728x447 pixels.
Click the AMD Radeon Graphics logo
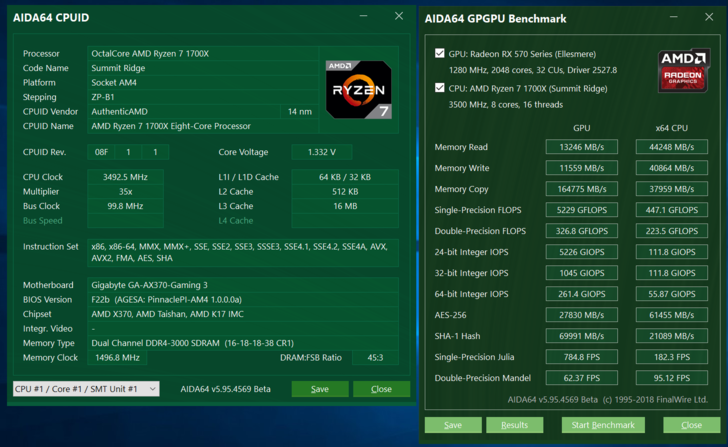pos(683,70)
